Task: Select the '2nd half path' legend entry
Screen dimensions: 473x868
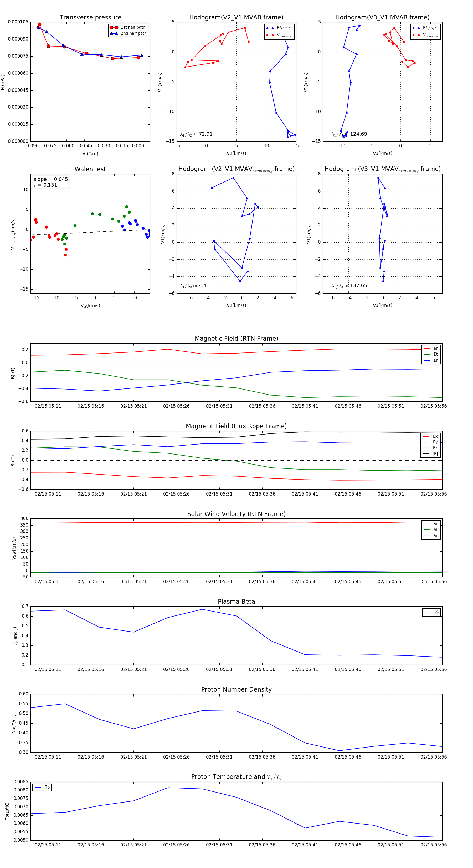Action: click(128, 33)
